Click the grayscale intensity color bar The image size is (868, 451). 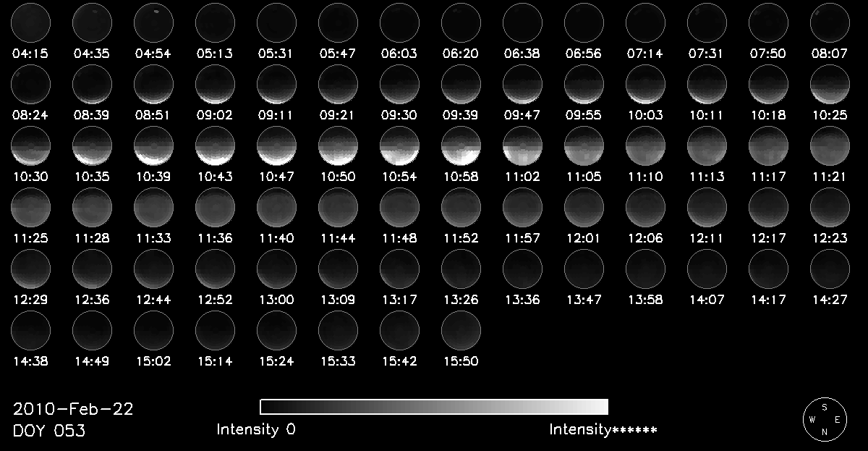point(434,406)
